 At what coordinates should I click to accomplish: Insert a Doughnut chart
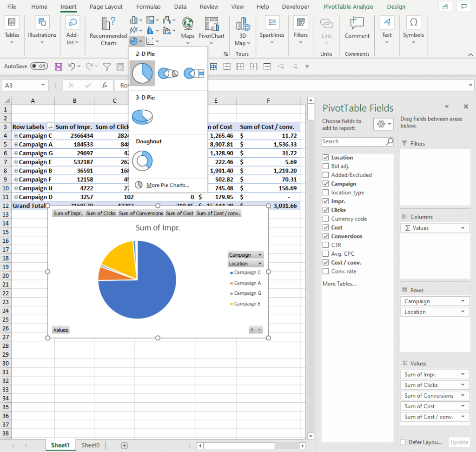[x=142, y=160]
